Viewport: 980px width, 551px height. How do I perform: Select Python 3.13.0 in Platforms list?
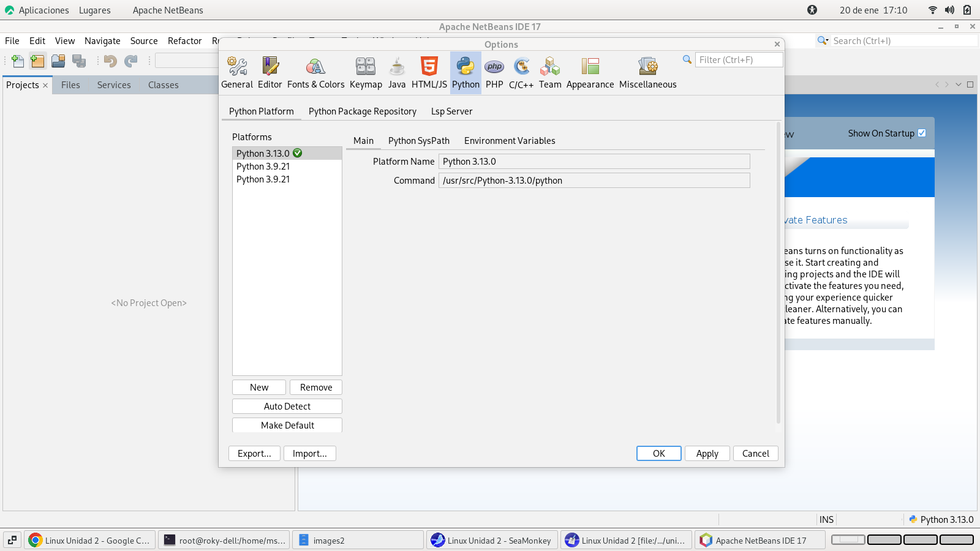263,154
